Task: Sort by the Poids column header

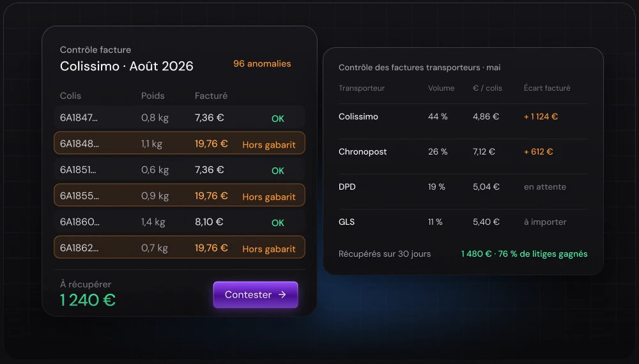Action: click(153, 96)
